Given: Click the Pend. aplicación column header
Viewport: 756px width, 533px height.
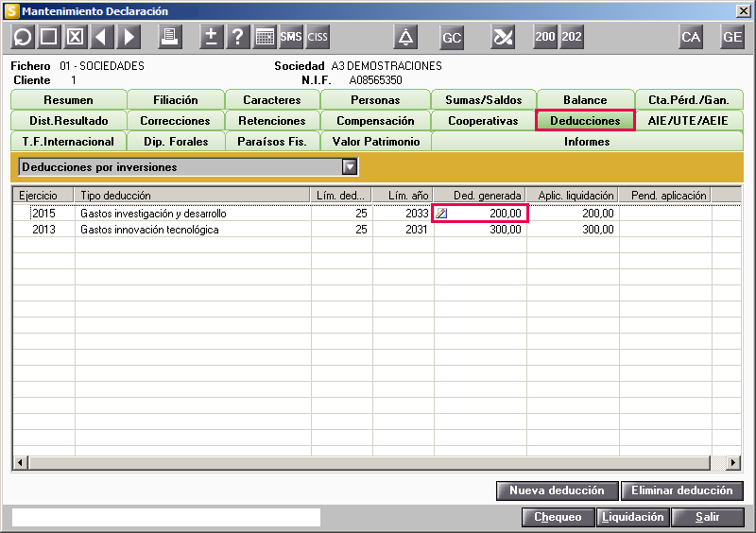Looking at the screenshot, I should (x=664, y=196).
